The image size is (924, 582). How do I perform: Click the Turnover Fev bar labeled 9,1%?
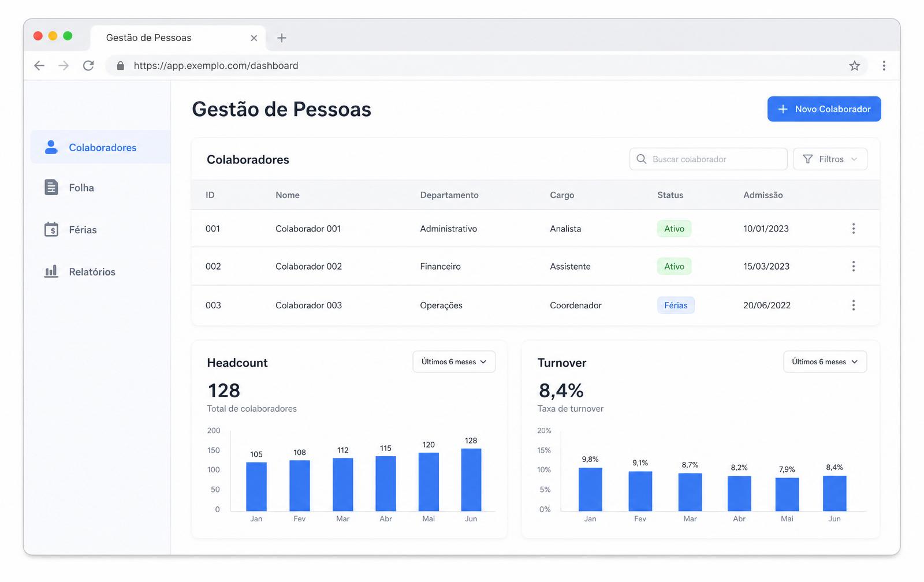click(640, 491)
